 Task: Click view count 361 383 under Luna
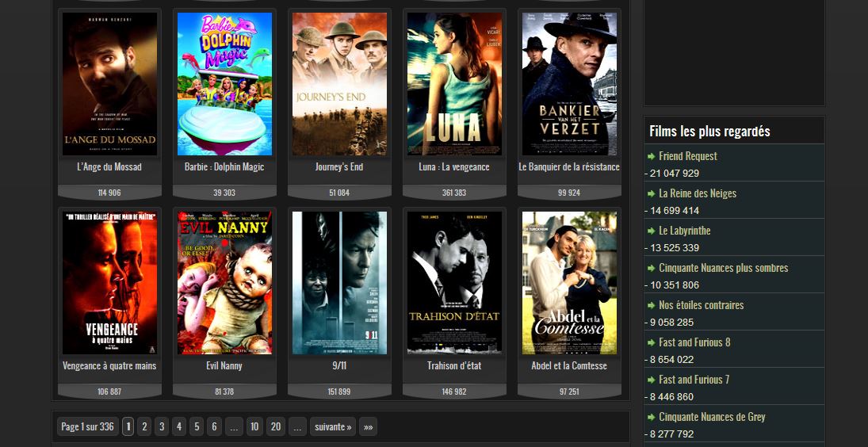pyautogui.click(x=454, y=193)
